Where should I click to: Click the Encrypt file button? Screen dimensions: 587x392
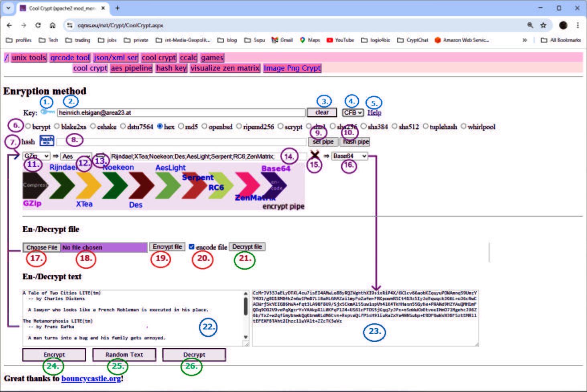point(167,247)
